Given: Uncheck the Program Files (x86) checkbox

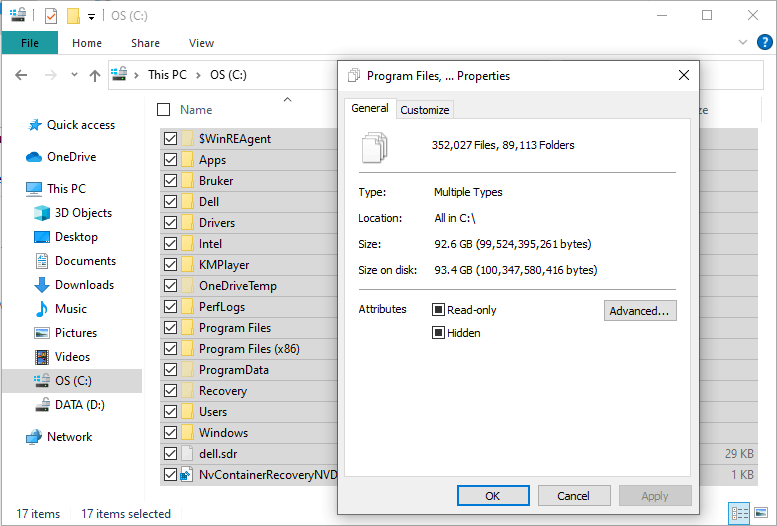Looking at the screenshot, I should coord(170,349).
